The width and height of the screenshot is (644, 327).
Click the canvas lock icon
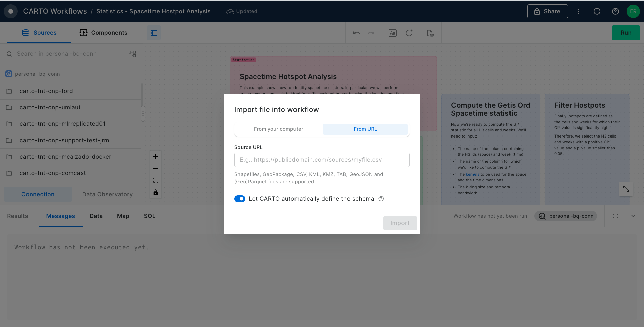click(156, 193)
